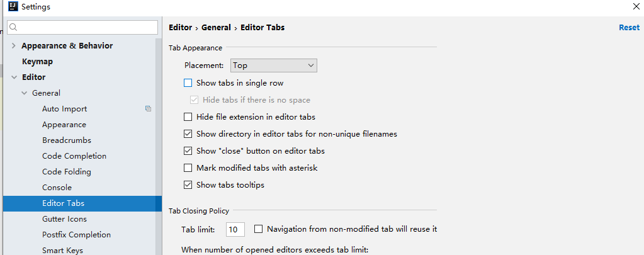644x255 pixels.
Task: Collapse the General tree node
Action: 25,93
